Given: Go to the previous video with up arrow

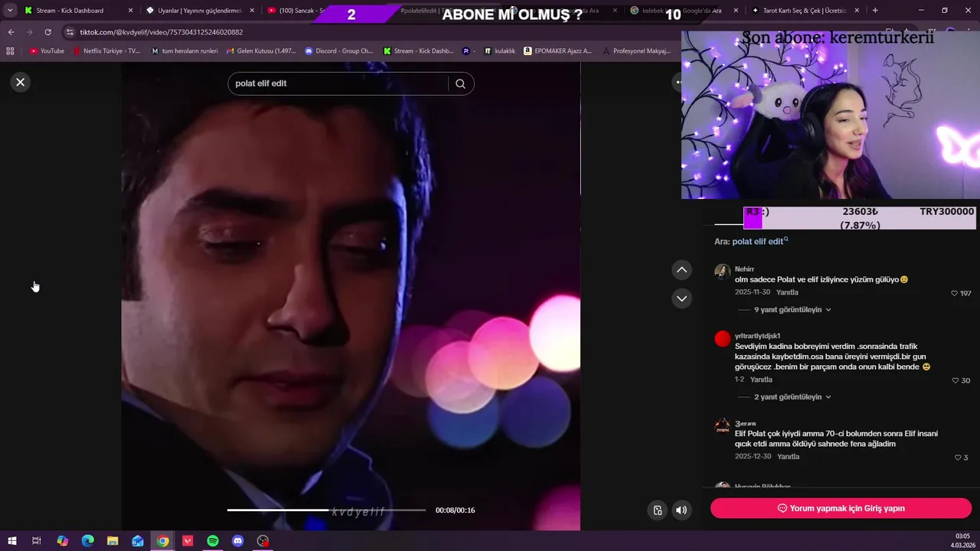Looking at the screenshot, I should tap(681, 269).
